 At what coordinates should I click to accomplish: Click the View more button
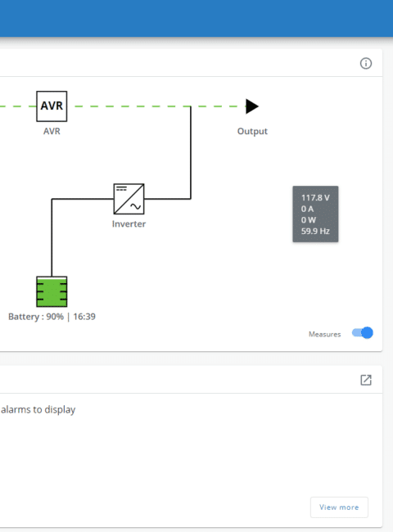(x=339, y=507)
